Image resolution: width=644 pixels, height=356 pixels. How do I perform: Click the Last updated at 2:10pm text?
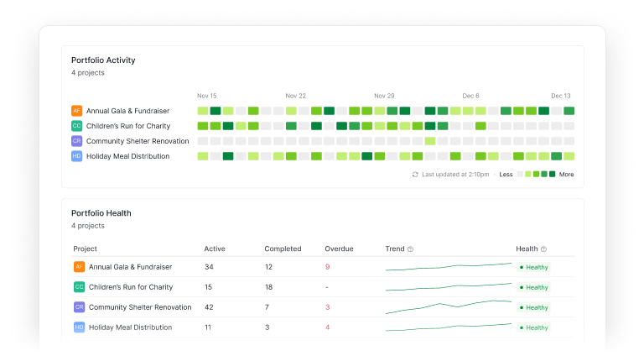click(x=455, y=175)
